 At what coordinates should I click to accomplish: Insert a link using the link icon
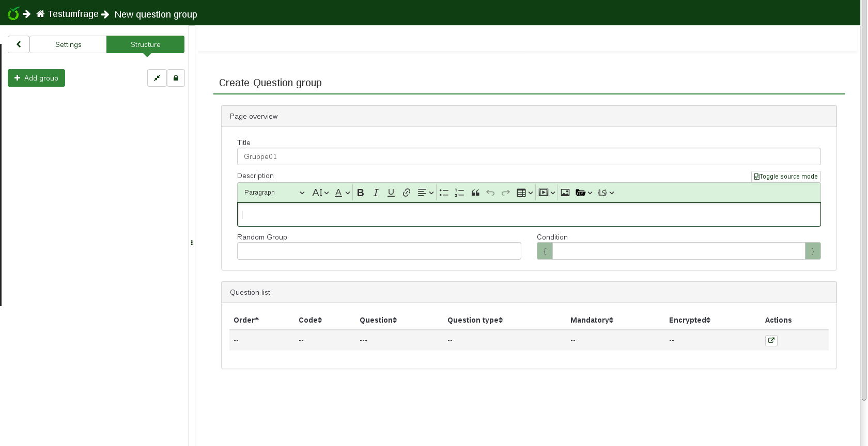(407, 193)
